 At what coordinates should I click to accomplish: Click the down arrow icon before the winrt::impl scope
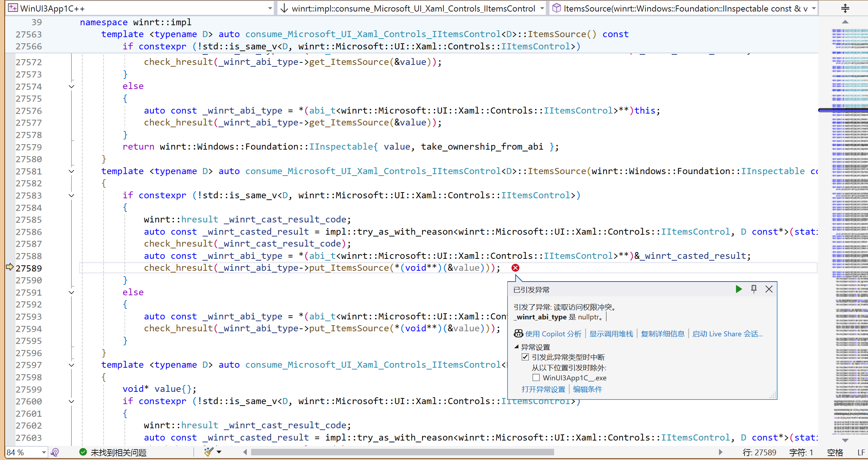tap(284, 8)
